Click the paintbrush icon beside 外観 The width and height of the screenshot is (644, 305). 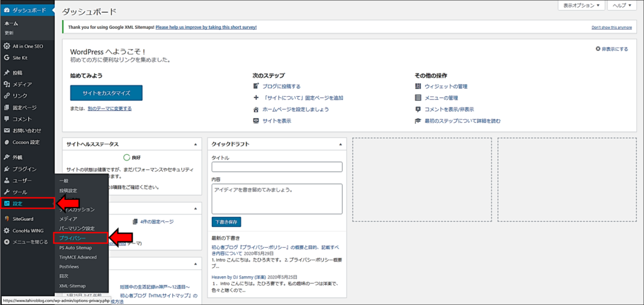(x=6, y=157)
